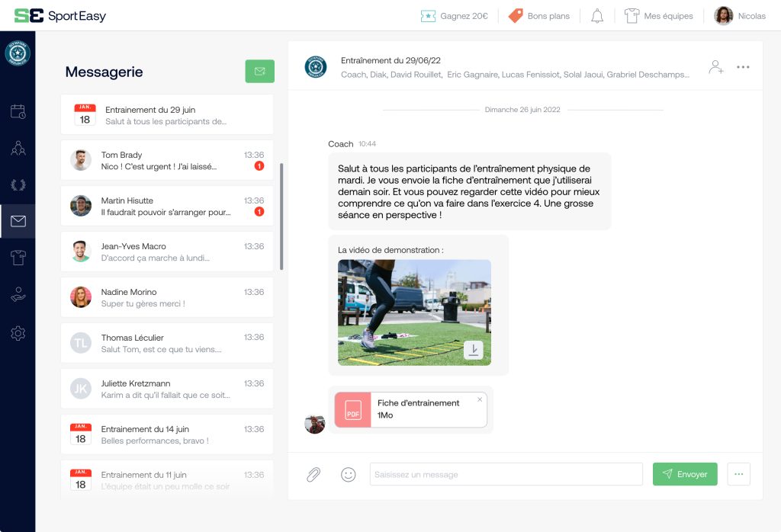The height and width of the screenshot is (532, 781).
Task: Open the Gagnez 20€ referral offer
Action: [x=454, y=16]
